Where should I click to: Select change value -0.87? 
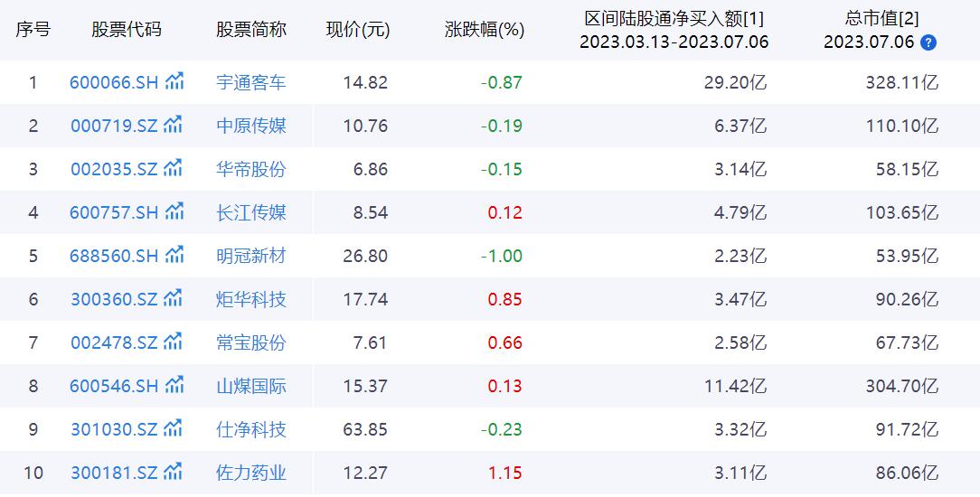(501, 82)
